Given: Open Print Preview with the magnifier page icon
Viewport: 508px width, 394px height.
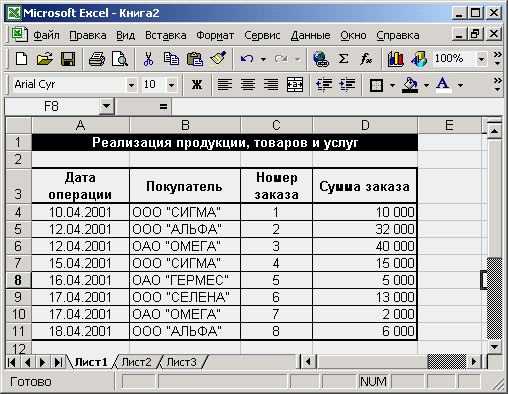Looking at the screenshot, I should [x=120, y=59].
